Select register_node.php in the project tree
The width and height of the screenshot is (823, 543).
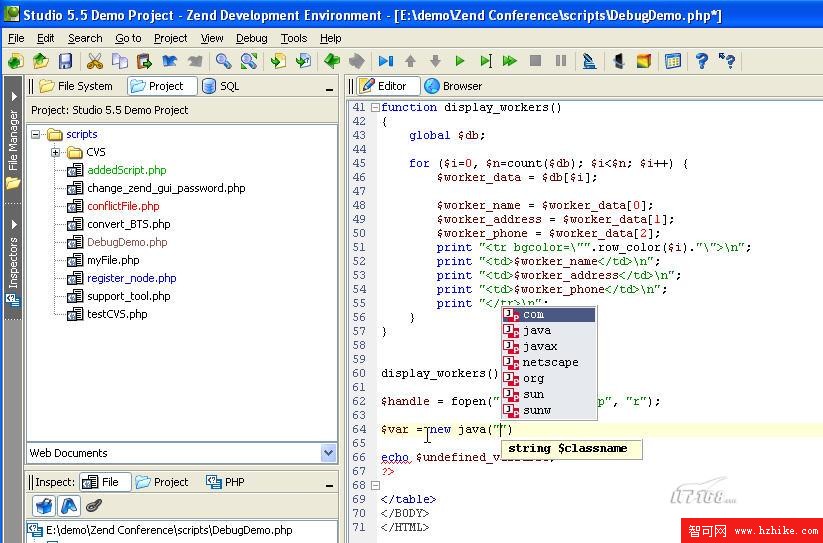tap(131, 278)
